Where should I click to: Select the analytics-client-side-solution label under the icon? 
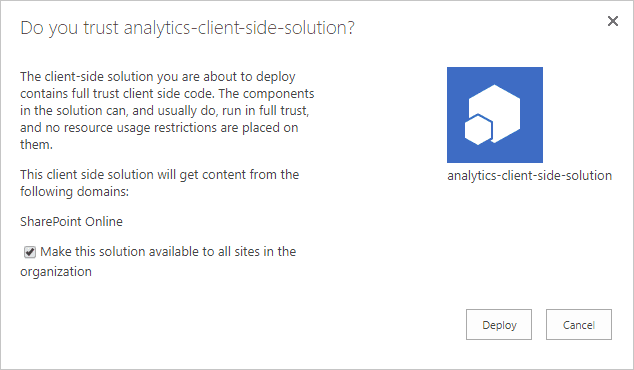pyautogui.click(x=529, y=175)
